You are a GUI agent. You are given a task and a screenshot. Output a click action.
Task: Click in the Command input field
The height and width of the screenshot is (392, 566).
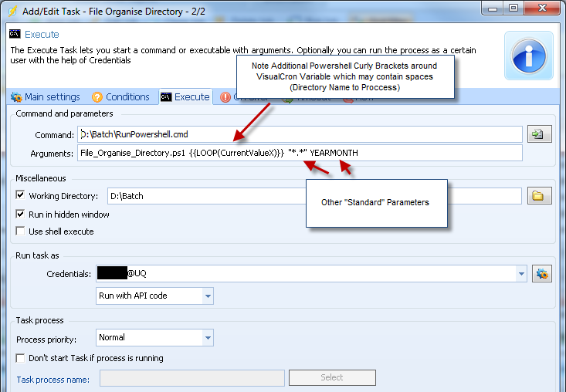tap(300, 134)
